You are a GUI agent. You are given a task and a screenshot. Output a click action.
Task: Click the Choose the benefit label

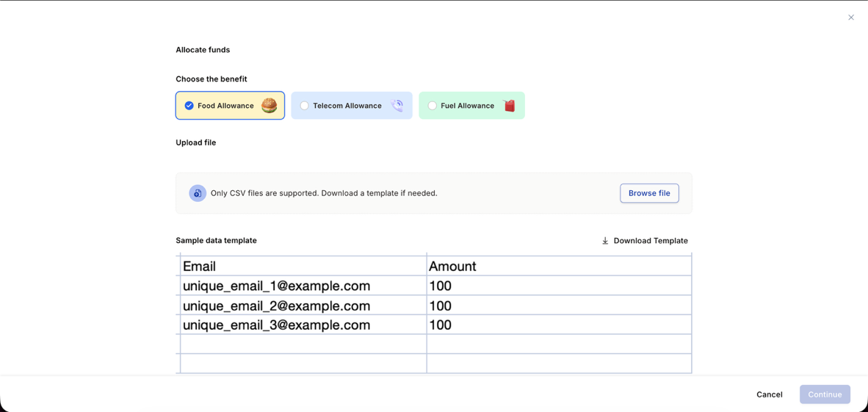(x=211, y=79)
